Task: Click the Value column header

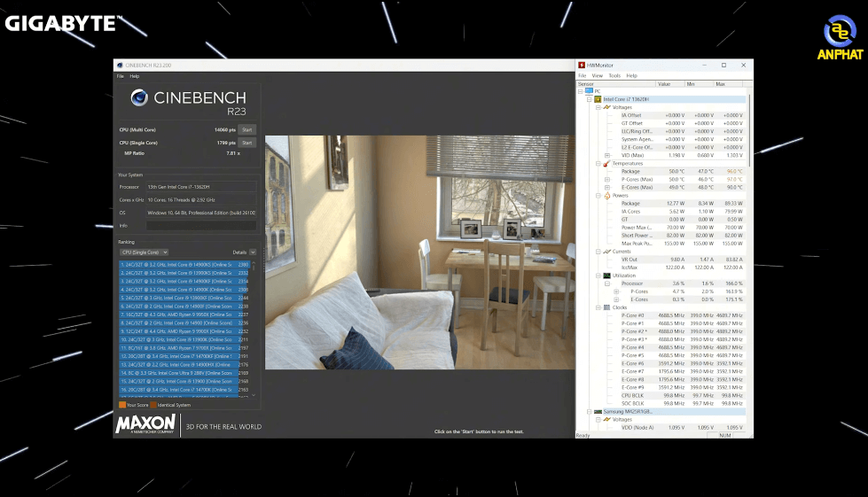Action: 669,84
